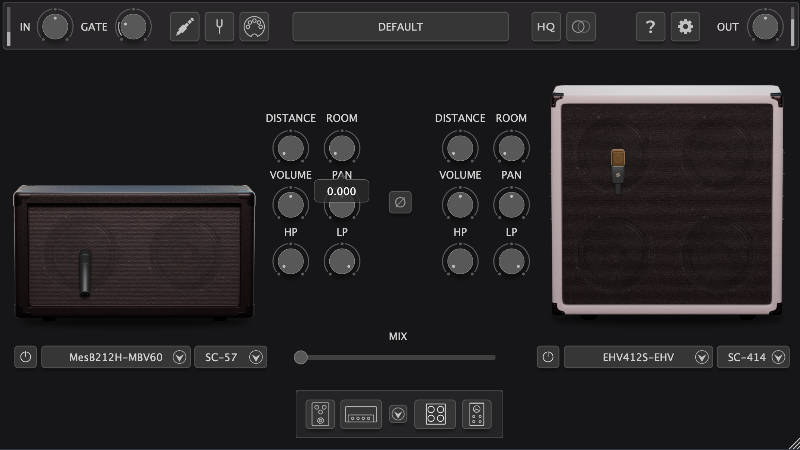Toggle the stereo overlapping-circles button
The width and height of the screenshot is (800, 450).
[x=581, y=27]
